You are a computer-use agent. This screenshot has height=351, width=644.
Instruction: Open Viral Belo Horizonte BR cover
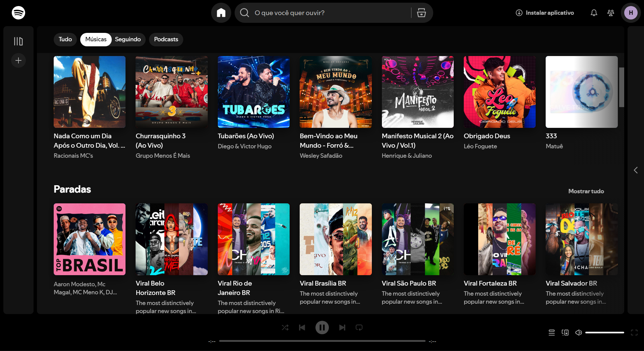171,239
